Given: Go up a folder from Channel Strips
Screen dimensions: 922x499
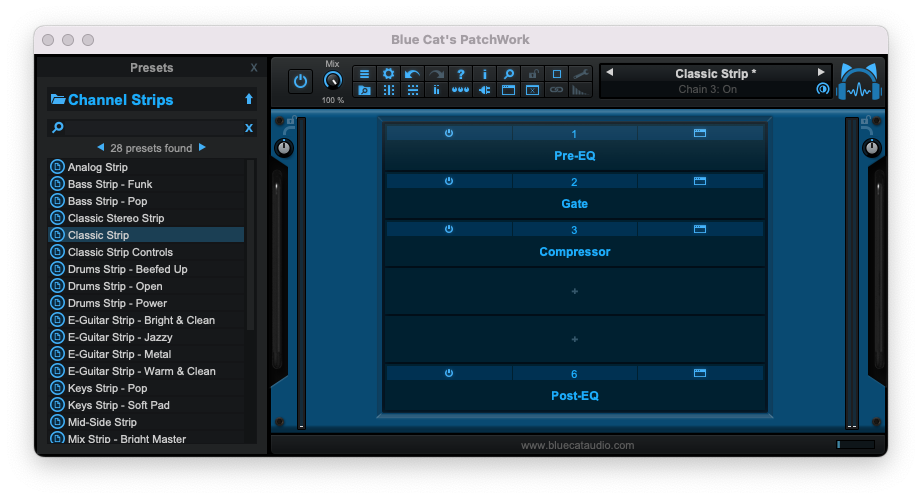Looking at the screenshot, I should 249,99.
